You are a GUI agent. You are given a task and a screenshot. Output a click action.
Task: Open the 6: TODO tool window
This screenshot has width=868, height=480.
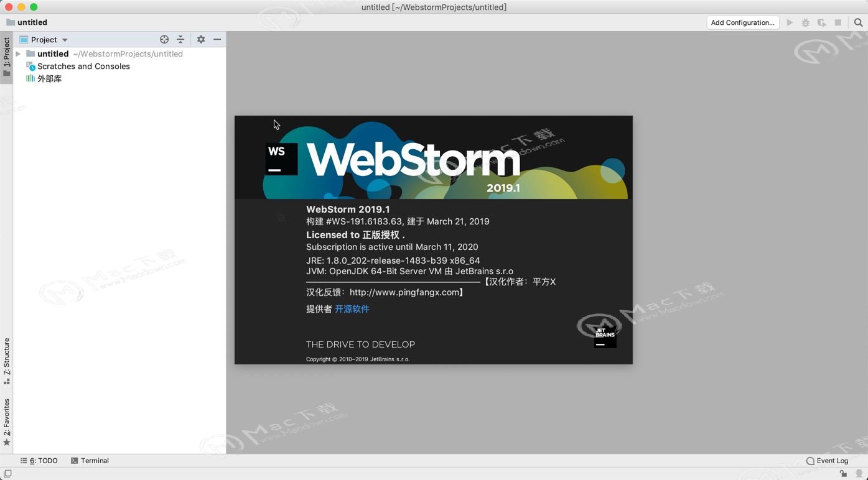[x=39, y=461]
